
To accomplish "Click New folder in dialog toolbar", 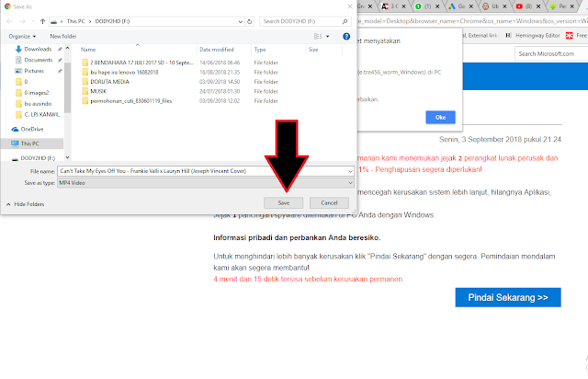I will pos(63,37).
